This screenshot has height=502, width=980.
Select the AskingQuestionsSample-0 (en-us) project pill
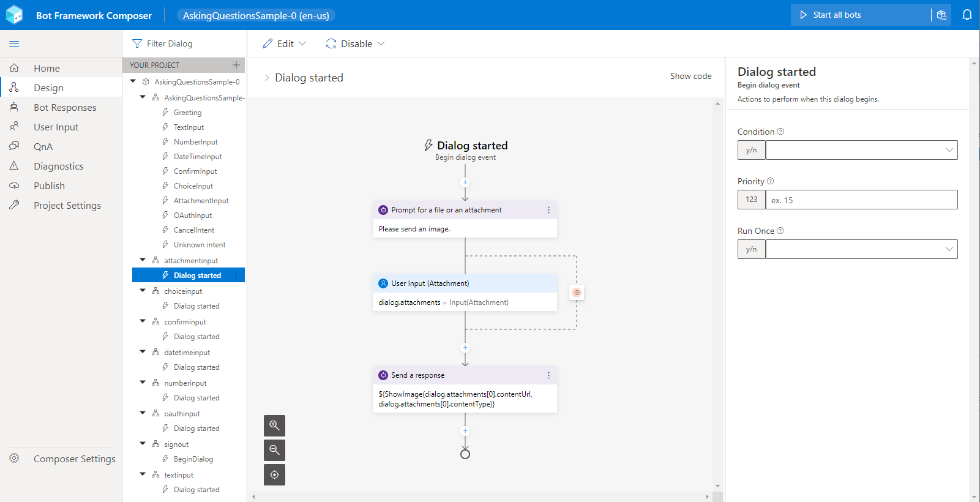point(256,15)
